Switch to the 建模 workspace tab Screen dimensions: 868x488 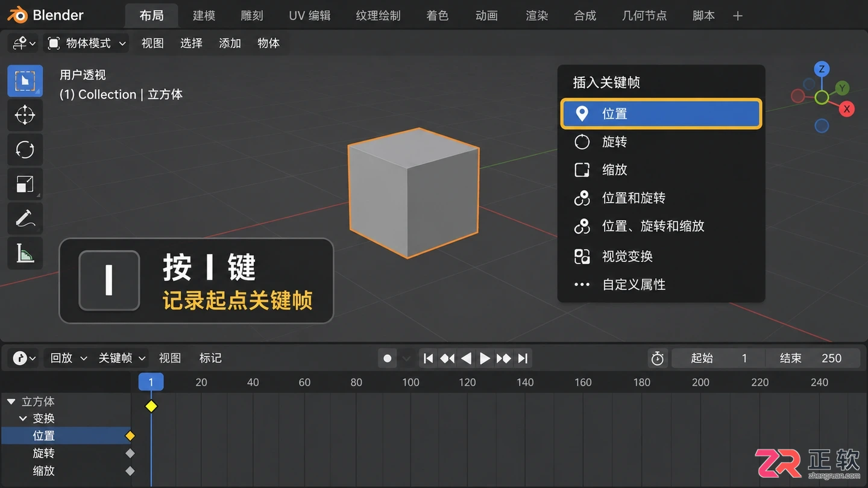pos(204,16)
